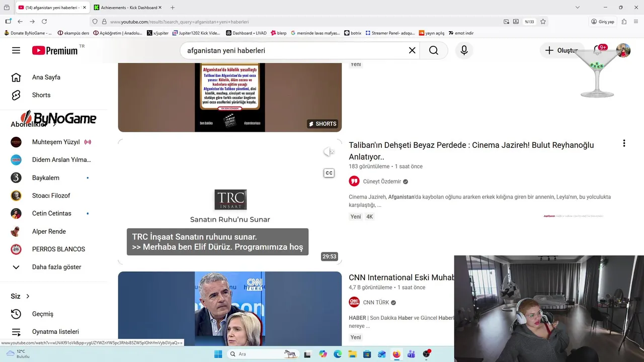Screen dimensions: 644x362
Task: Open the weather widget showing 12°C
Action: [x=18, y=354]
